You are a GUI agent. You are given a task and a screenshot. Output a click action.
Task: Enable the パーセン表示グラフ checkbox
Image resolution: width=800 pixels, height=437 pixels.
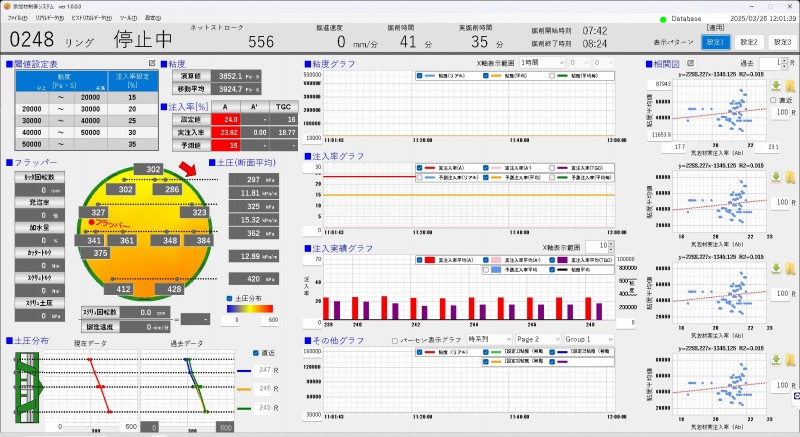pyautogui.click(x=395, y=339)
